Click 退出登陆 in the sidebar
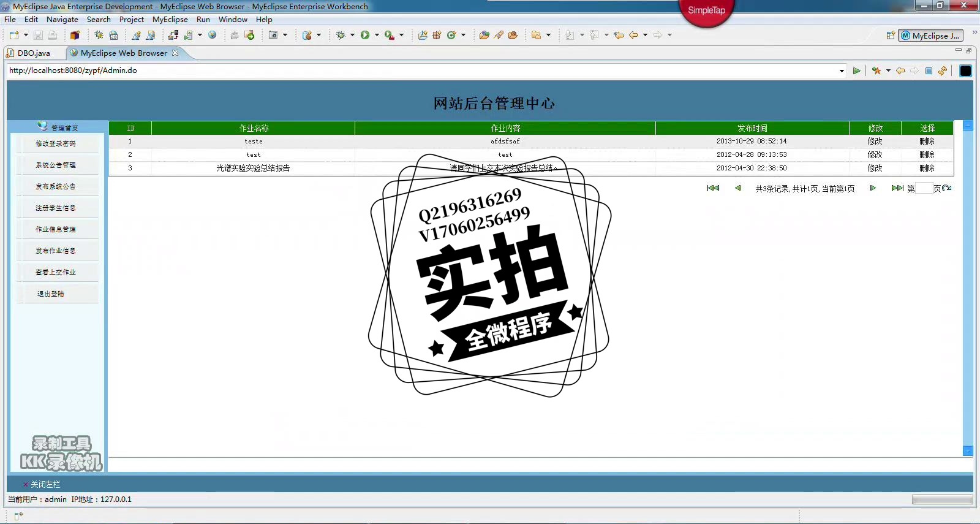This screenshot has width=980, height=524. (x=51, y=294)
